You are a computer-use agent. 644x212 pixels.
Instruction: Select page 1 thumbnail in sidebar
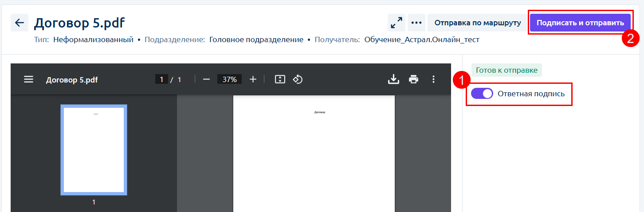tap(94, 150)
